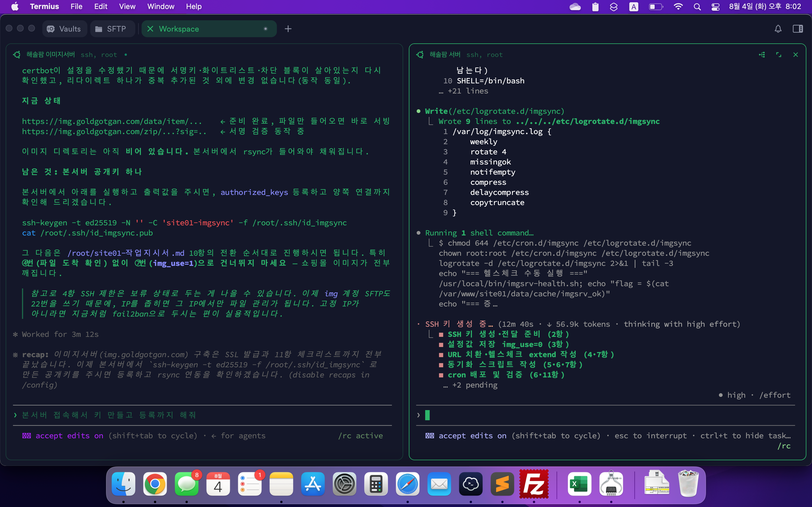Switch to the SFTP tab
Viewport: 812px width, 507px height.
pyautogui.click(x=112, y=29)
